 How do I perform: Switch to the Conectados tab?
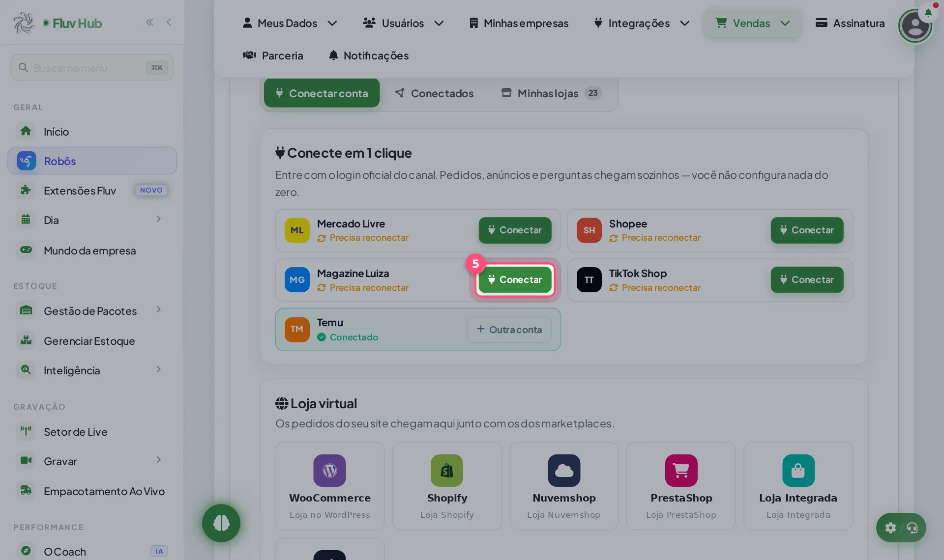434,93
